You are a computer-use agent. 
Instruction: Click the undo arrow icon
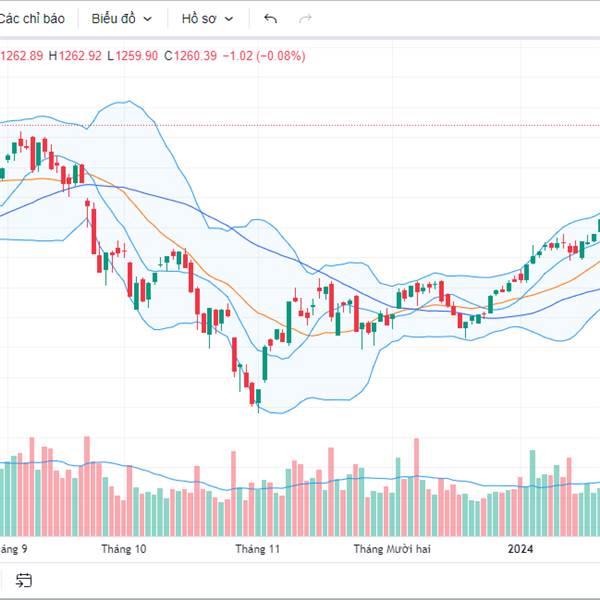pos(271,18)
